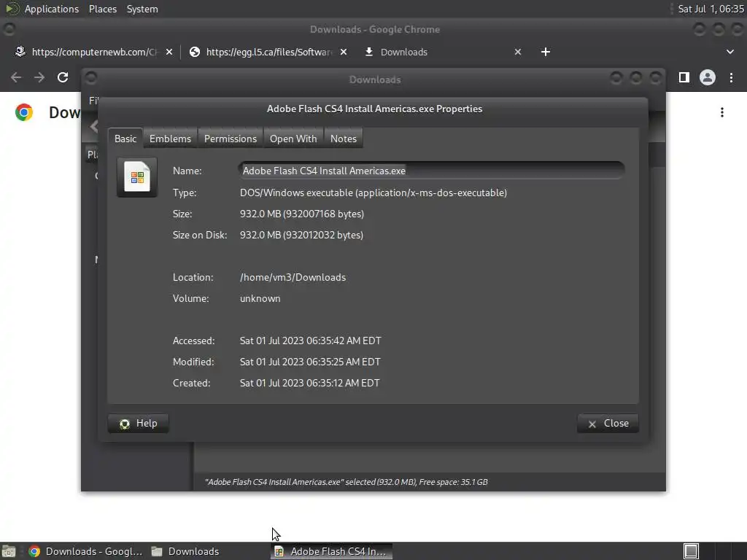Image resolution: width=747 pixels, height=560 pixels.
Task: Click the Size on Disk 932012032 bytes value
Action: (x=301, y=236)
